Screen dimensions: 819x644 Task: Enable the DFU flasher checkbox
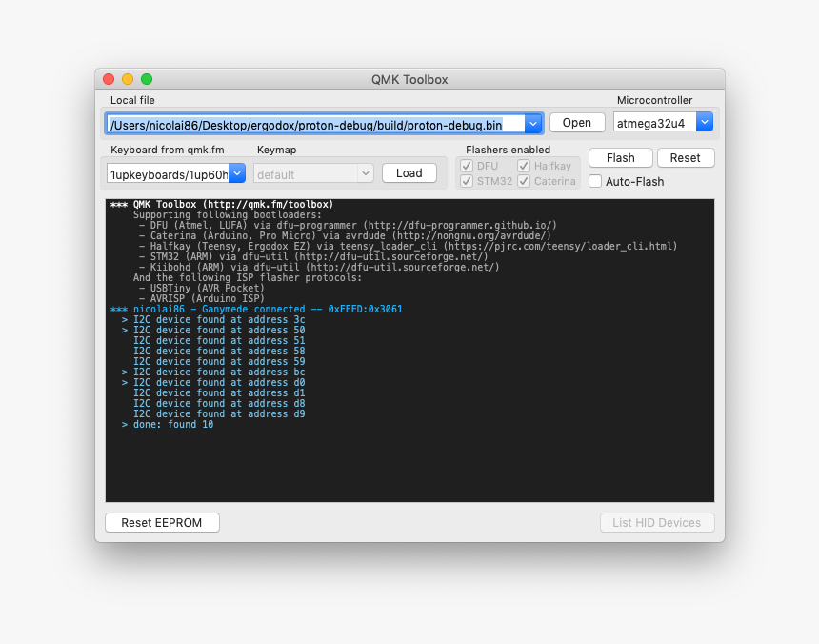[466, 165]
